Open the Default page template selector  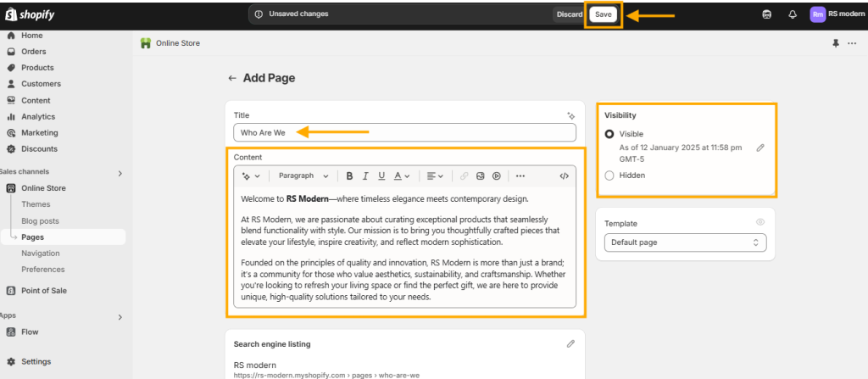(x=685, y=242)
